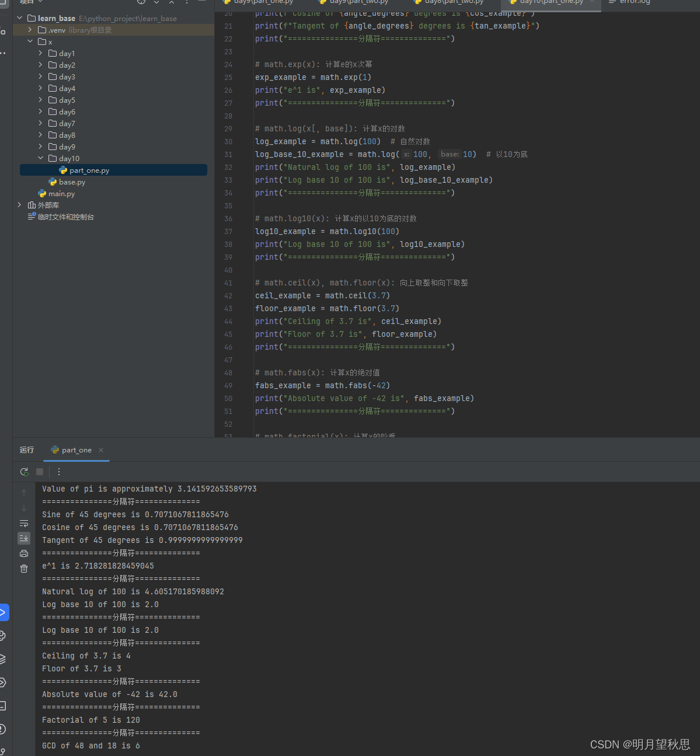Click the 运行 tool window label
This screenshot has width=700, height=756.
point(27,450)
